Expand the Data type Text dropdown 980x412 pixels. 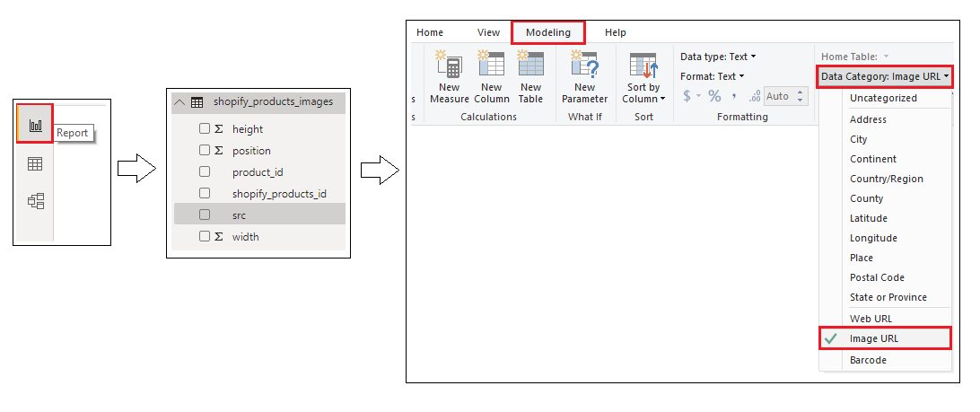tap(718, 57)
